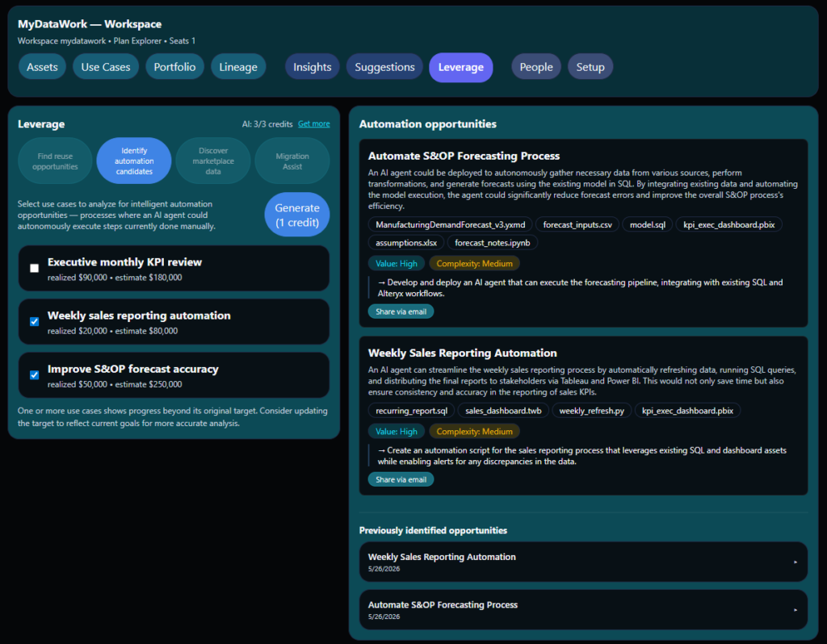
Task: Click kpi_exec_dashboard.pbix chip in S&OP Forecasting card
Action: pos(729,224)
